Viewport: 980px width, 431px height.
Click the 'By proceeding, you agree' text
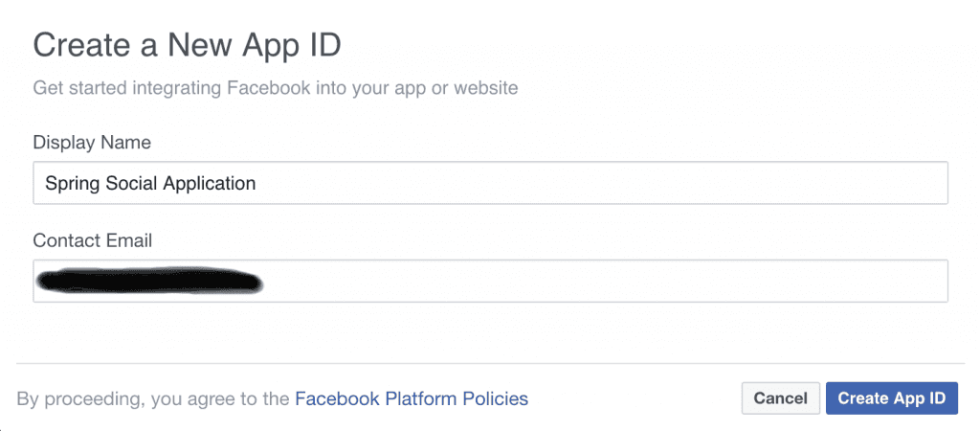(153, 398)
